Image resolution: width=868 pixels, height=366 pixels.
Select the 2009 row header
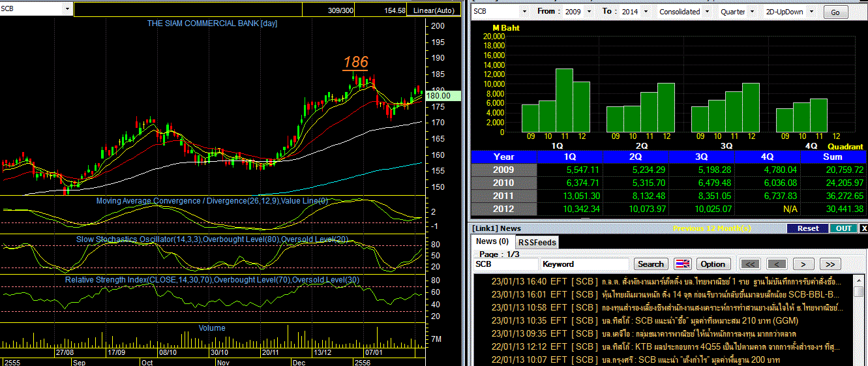coord(504,170)
